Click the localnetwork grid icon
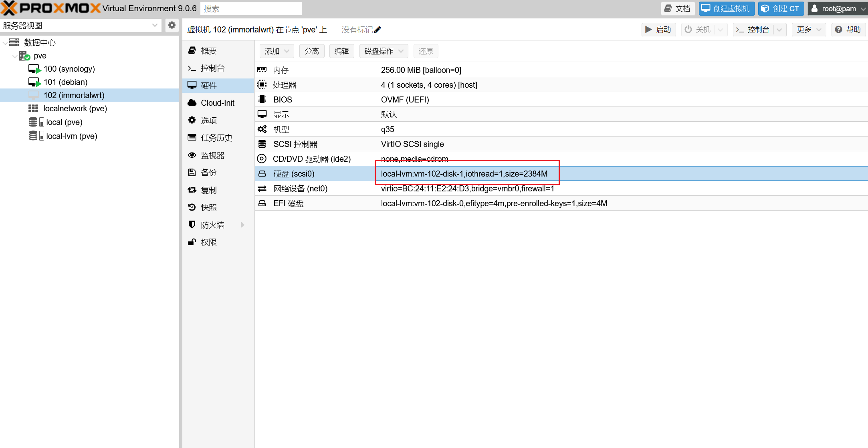The width and height of the screenshot is (868, 448). [x=33, y=108]
